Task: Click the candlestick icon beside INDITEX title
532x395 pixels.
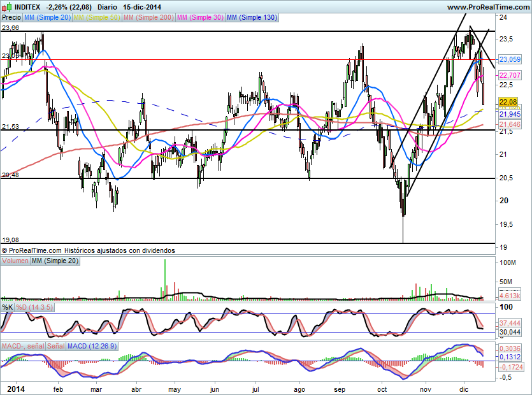Action: 7,6
